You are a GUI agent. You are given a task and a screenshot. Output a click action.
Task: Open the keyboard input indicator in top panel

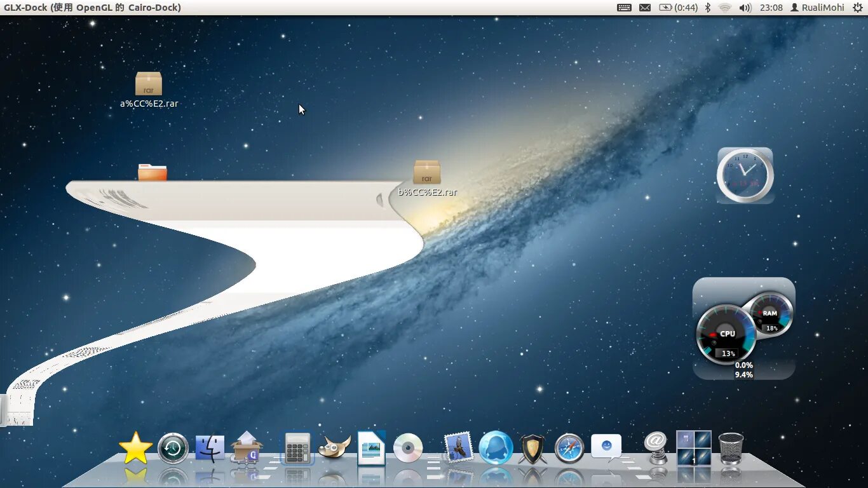[x=624, y=8]
